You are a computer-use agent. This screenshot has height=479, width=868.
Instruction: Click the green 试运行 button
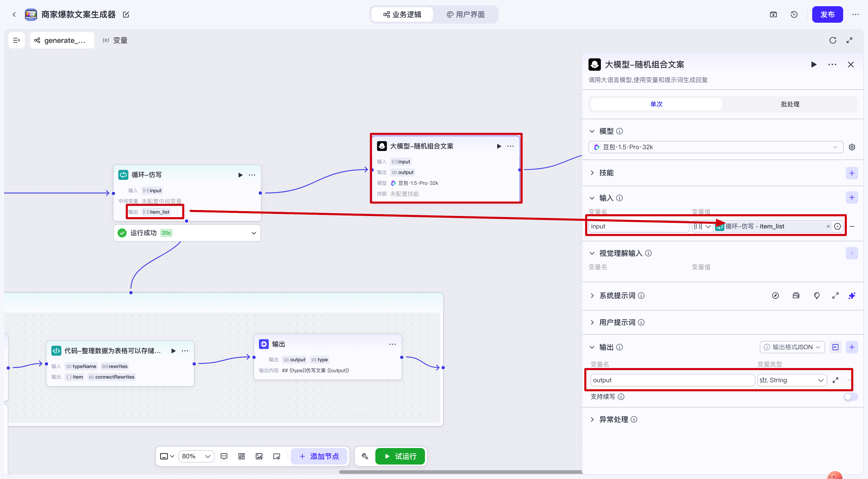click(400, 456)
